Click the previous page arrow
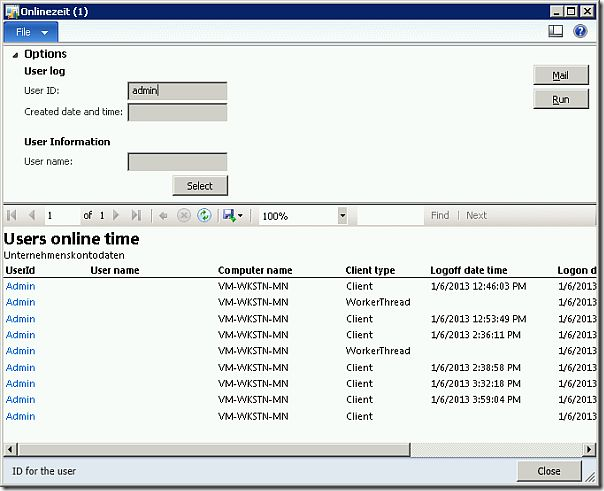This screenshot has height=491, width=604. [x=32, y=215]
